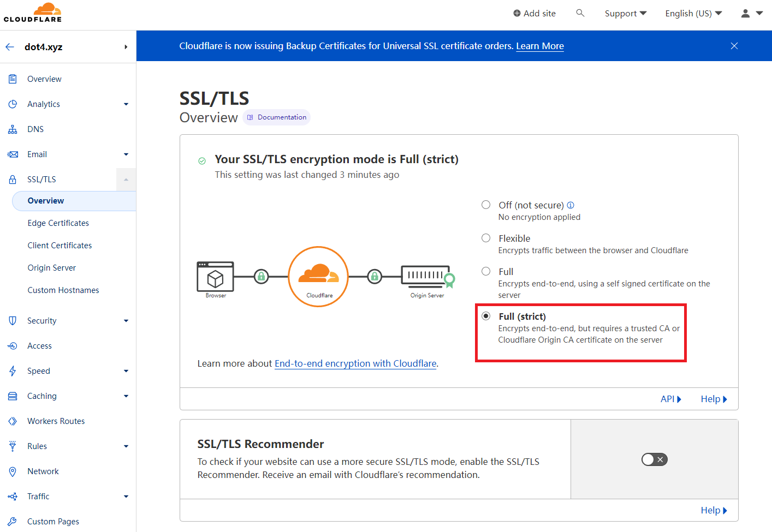Open Client Certificates in the sidebar

pyautogui.click(x=60, y=246)
